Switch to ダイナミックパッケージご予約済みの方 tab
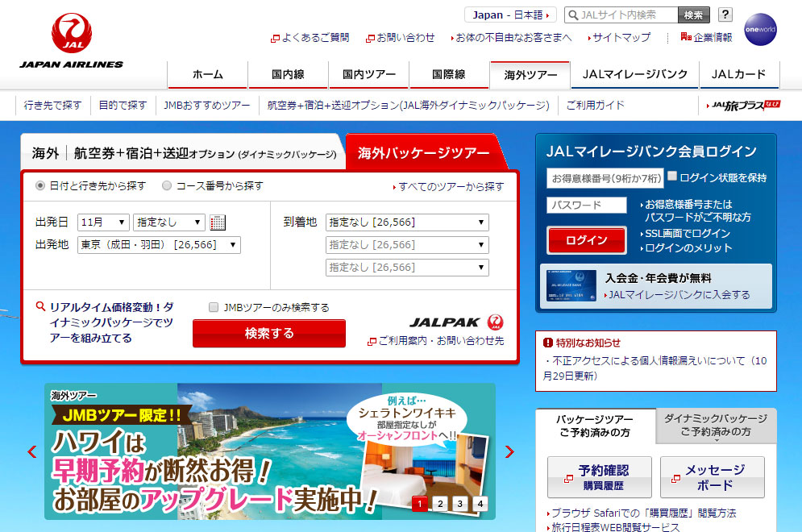The width and height of the screenshot is (802, 532). tap(716, 425)
